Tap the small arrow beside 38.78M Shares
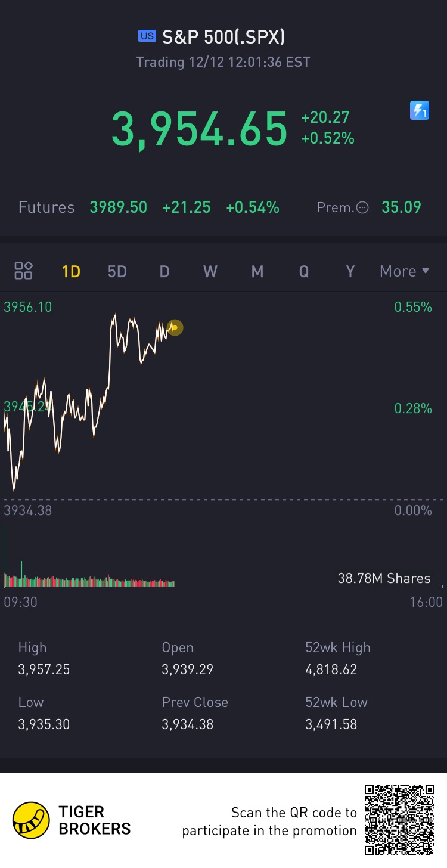 tap(442, 587)
